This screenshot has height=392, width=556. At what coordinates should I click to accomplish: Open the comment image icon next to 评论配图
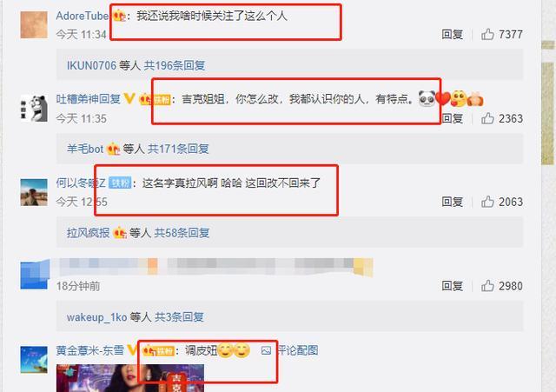point(266,350)
